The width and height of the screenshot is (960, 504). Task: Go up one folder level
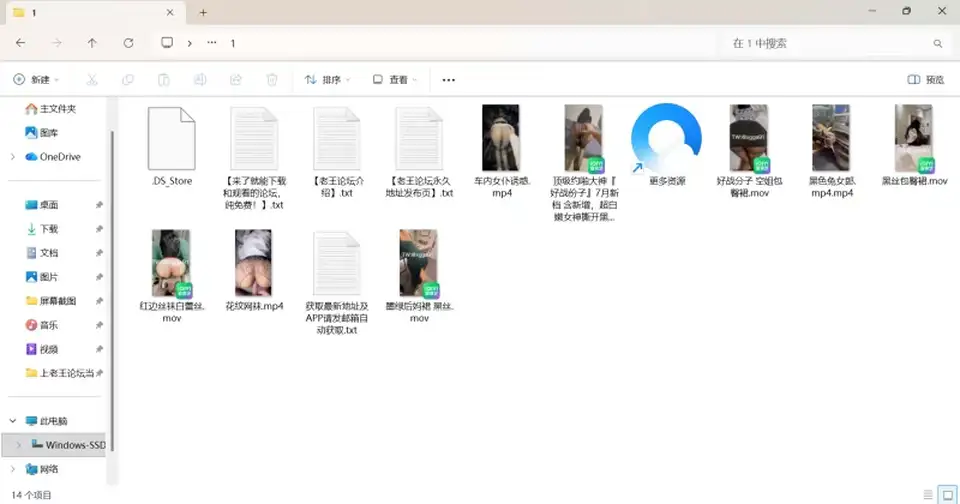coord(92,43)
